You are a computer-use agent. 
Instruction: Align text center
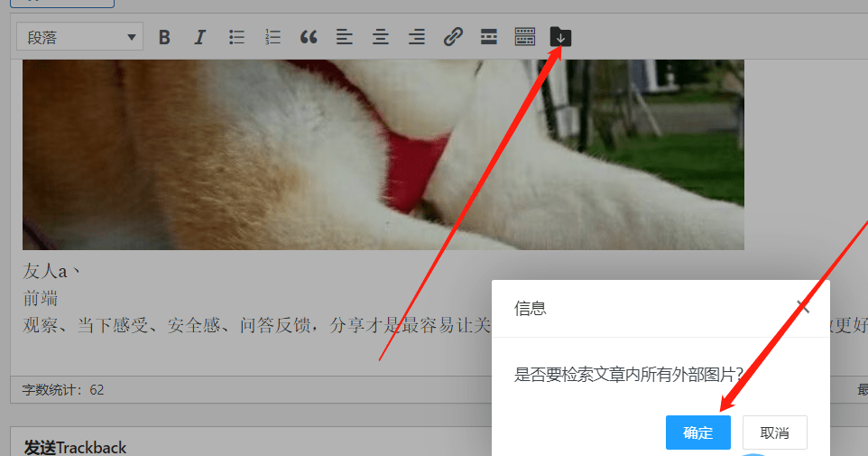(380, 37)
